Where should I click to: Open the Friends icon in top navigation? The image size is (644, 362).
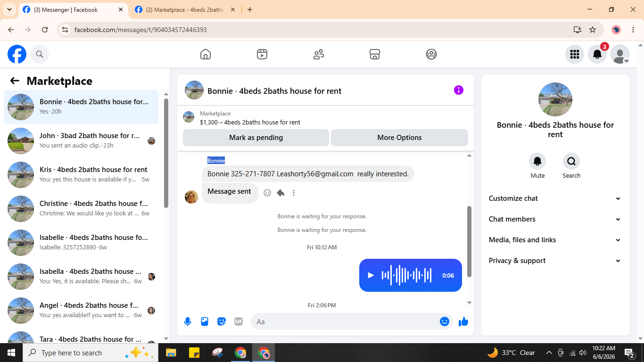click(319, 54)
